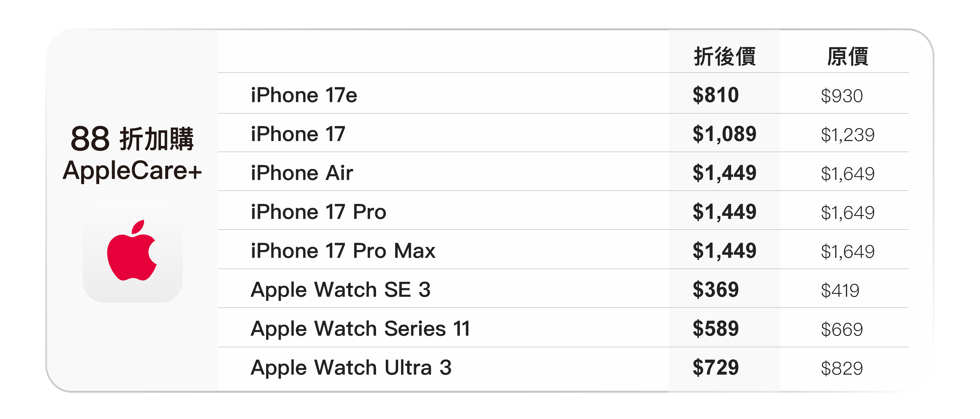Click the iPhone 17 Pro Max label

point(343,251)
